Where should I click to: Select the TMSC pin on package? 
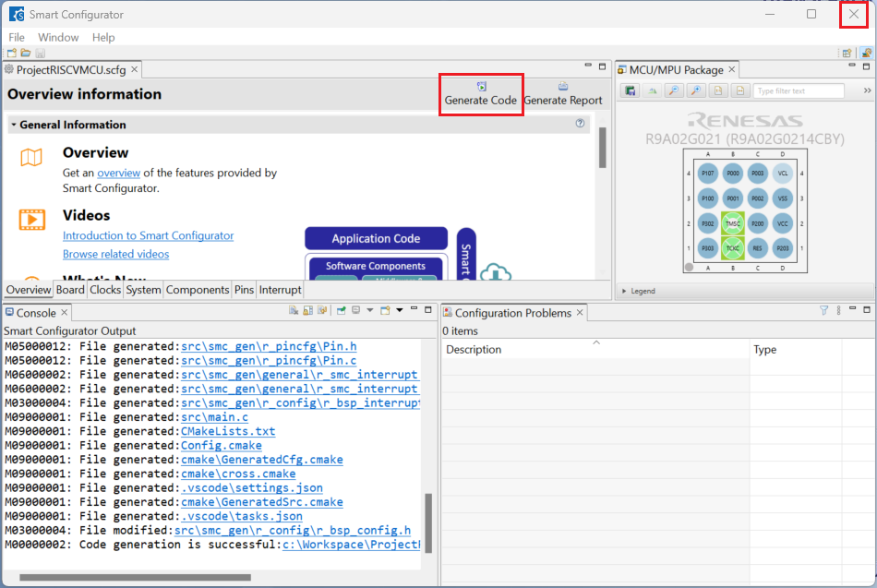[733, 223]
